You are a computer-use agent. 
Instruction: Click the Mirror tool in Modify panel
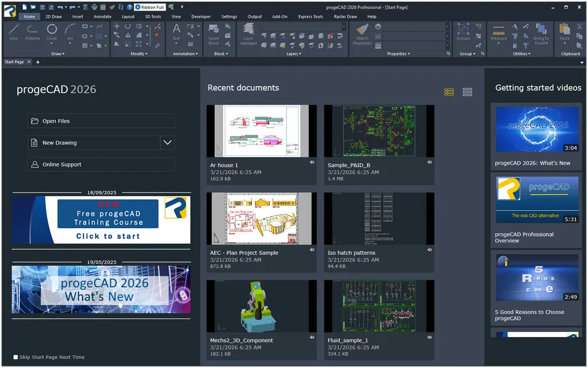tap(128, 35)
